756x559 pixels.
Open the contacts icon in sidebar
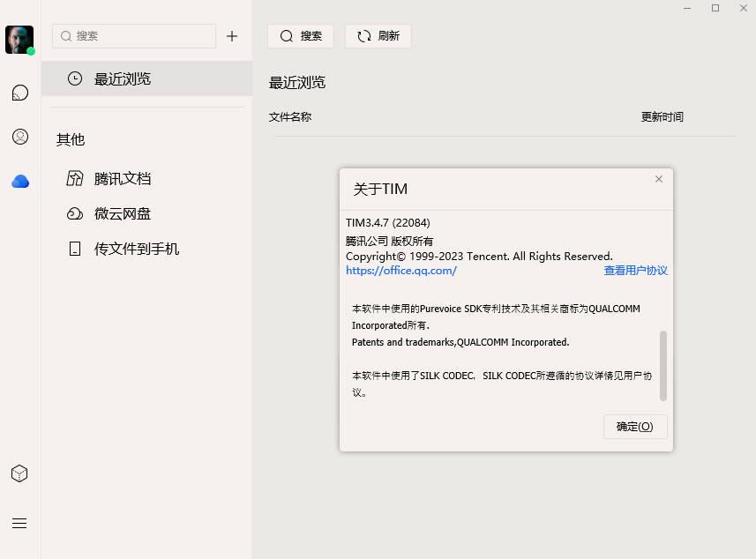tap(19, 137)
